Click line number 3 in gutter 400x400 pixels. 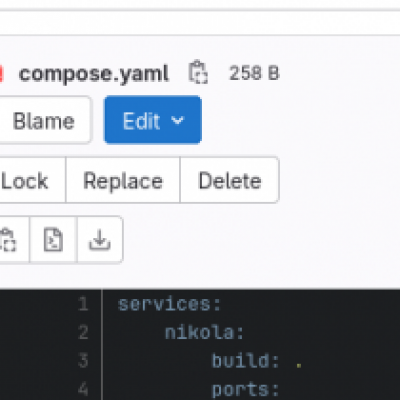(x=83, y=361)
